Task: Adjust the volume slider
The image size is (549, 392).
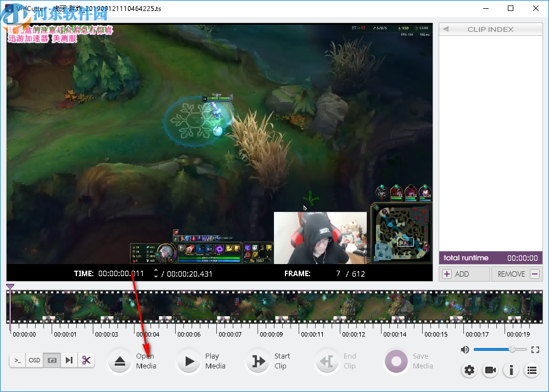Action: pos(500,349)
